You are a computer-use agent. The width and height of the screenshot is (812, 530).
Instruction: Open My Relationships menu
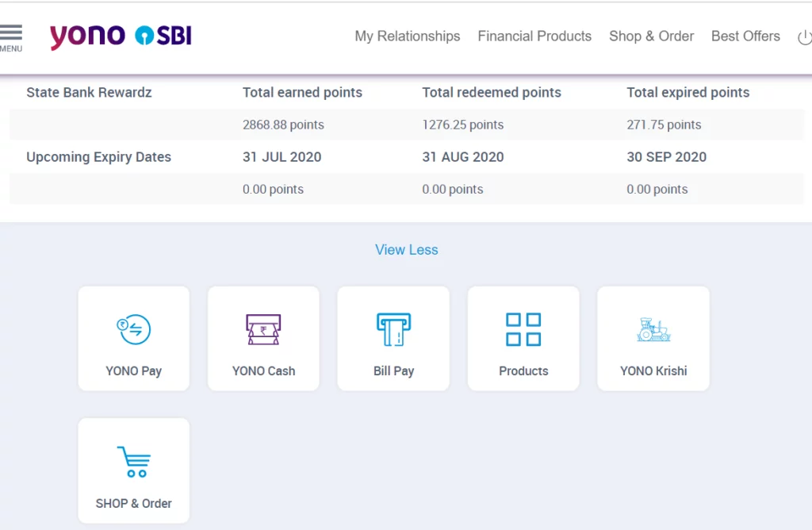408,36
